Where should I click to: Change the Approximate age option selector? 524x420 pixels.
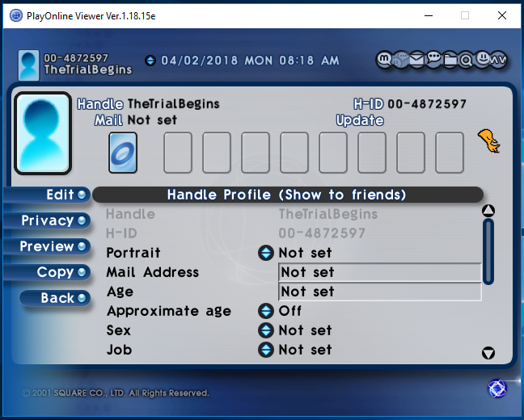[266, 311]
